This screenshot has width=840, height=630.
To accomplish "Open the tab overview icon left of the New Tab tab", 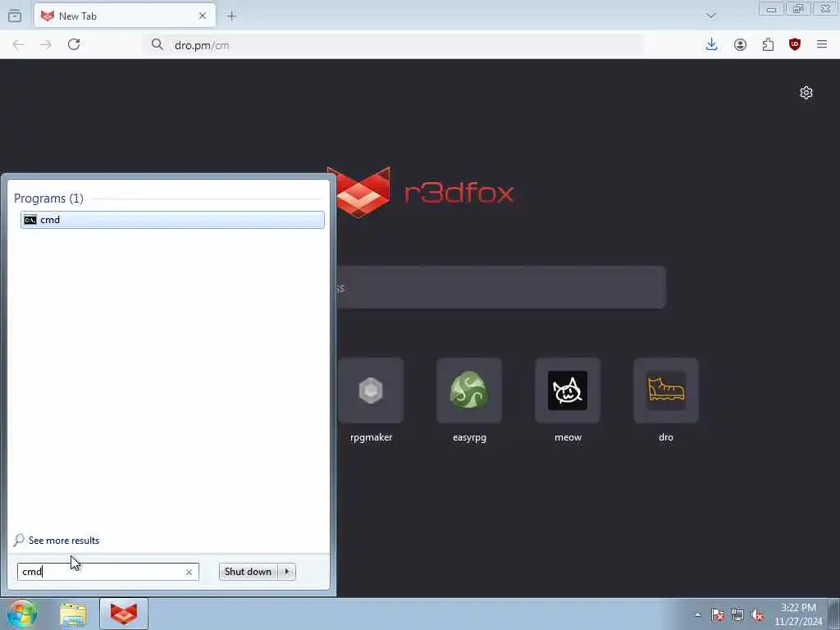I will pos(15,16).
